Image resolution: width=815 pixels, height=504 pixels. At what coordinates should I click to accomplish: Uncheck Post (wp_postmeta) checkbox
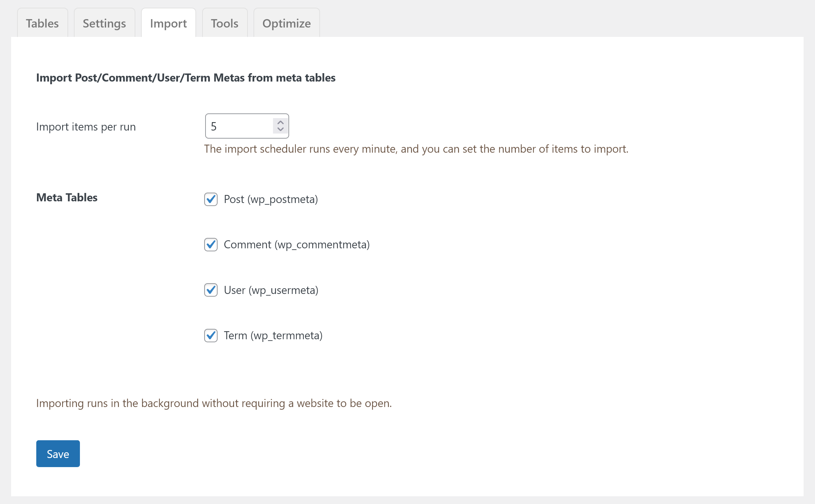coord(211,199)
